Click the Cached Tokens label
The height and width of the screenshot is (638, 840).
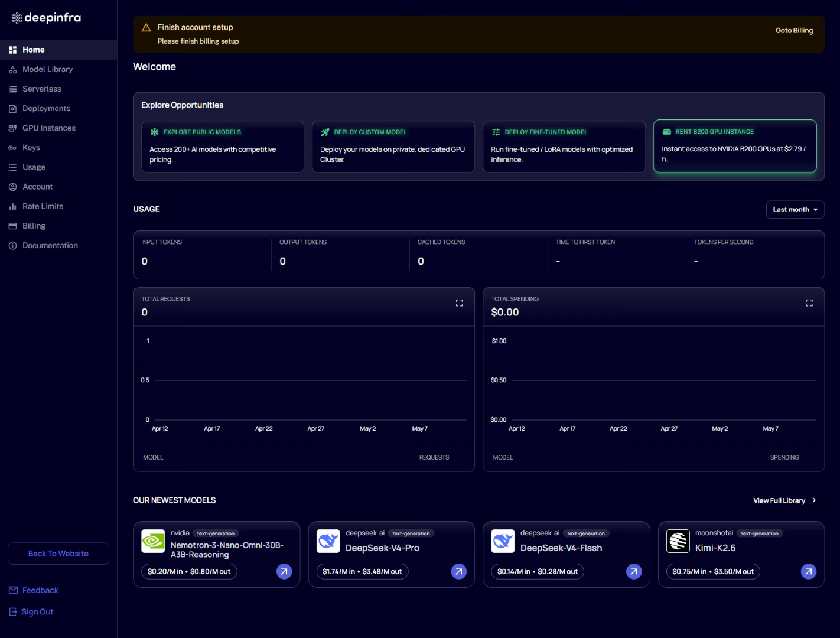(441, 242)
